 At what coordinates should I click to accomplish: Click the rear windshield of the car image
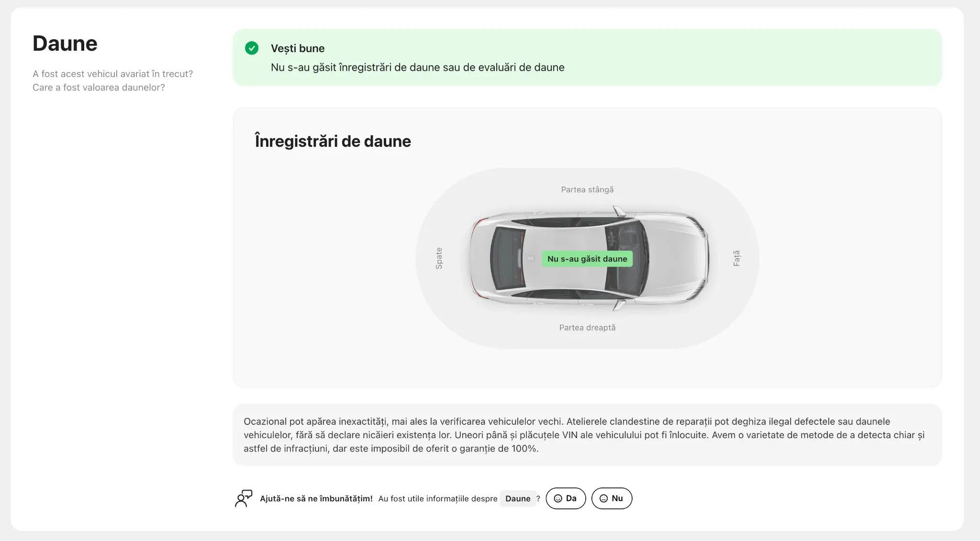pyautogui.click(x=507, y=258)
